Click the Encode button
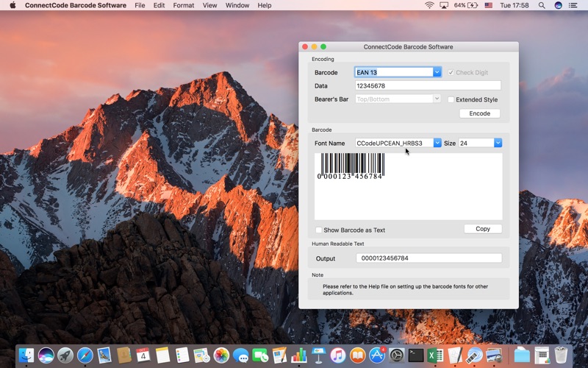 480,113
